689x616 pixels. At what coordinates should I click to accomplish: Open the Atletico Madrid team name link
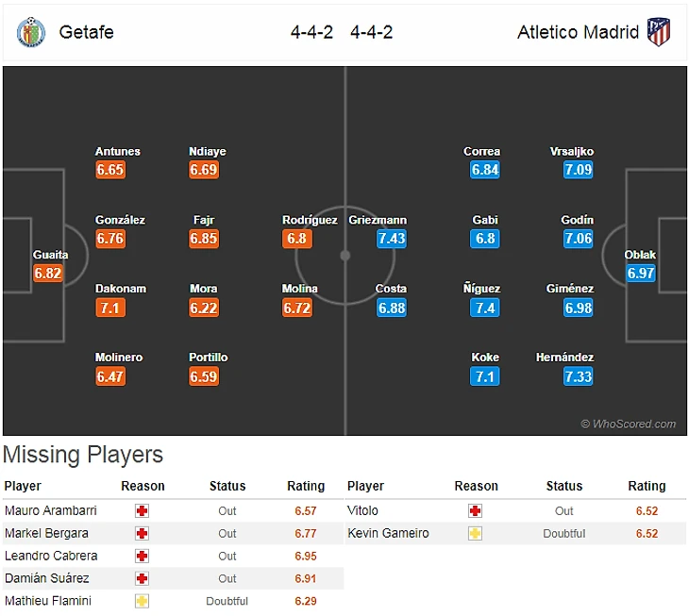coord(578,32)
